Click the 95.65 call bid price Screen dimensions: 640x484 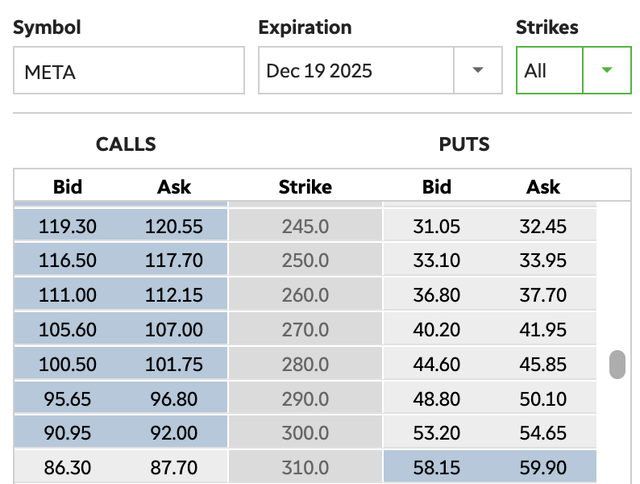(x=68, y=398)
